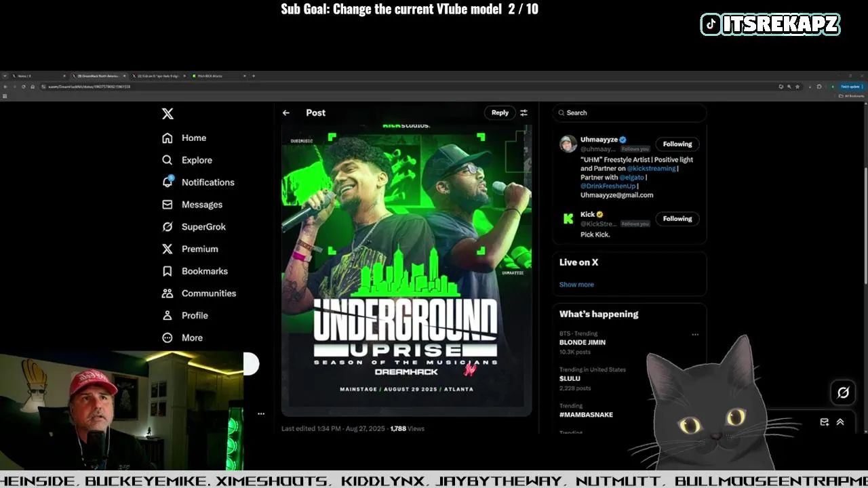The width and height of the screenshot is (868, 488).
Task: Open options menu for BLONDE JIMIN trend
Action: tap(695, 334)
